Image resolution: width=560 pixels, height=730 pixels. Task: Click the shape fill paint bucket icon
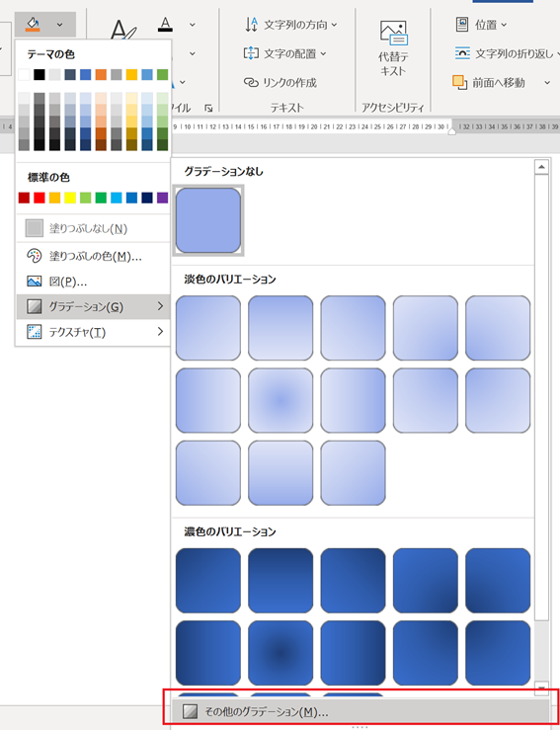[x=33, y=25]
